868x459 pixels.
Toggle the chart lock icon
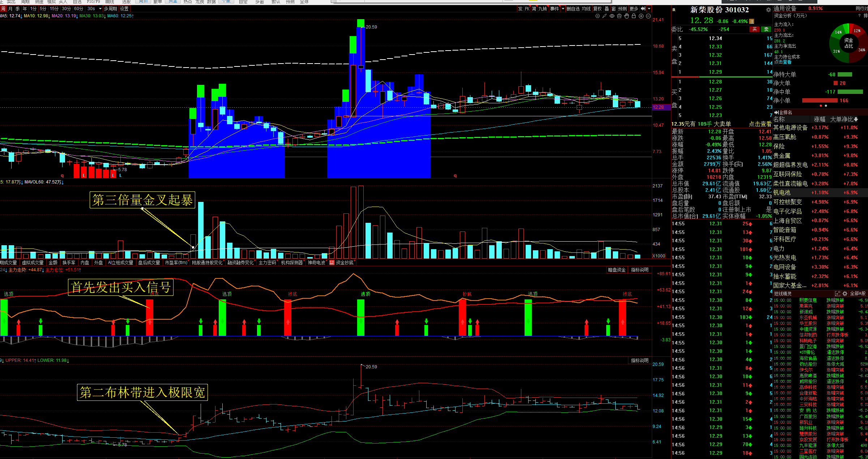[634, 16]
